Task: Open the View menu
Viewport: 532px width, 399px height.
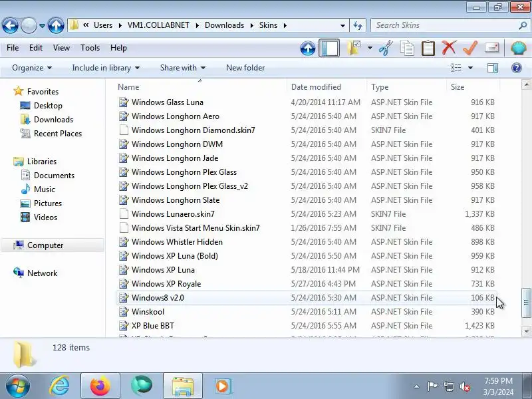Action: [x=61, y=48]
